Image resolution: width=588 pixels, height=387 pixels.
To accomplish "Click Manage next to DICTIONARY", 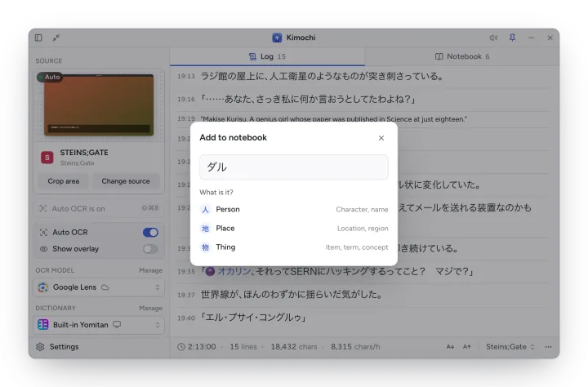I will 150,308.
